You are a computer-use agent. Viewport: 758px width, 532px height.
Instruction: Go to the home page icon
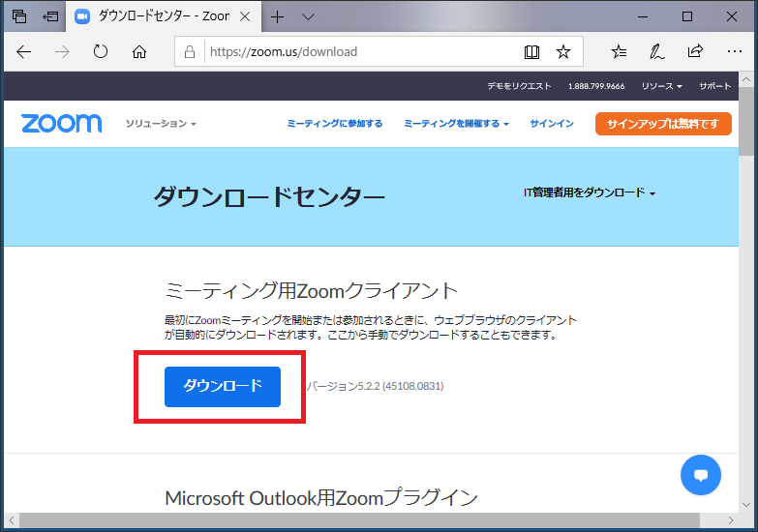(139, 51)
